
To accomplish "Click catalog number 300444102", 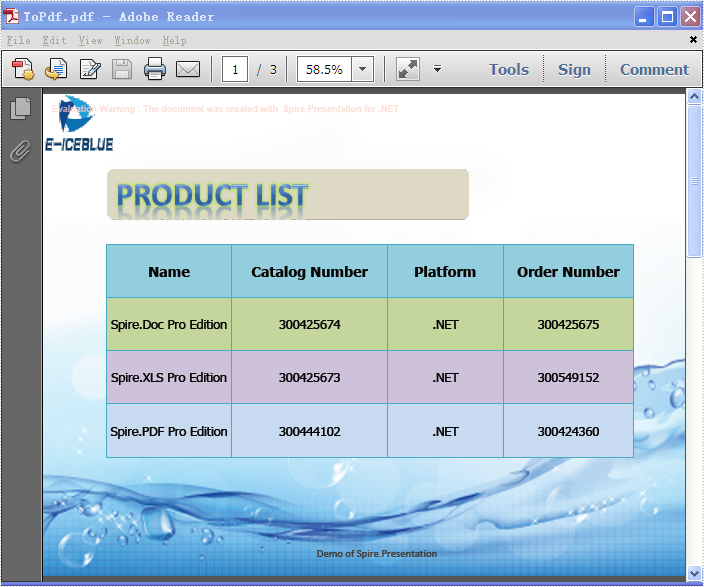I will [x=309, y=431].
